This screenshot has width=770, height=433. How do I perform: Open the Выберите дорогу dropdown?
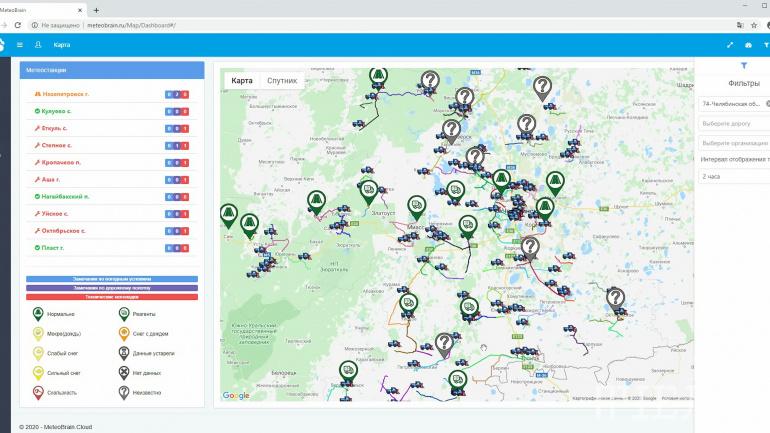click(x=733, y=123)
